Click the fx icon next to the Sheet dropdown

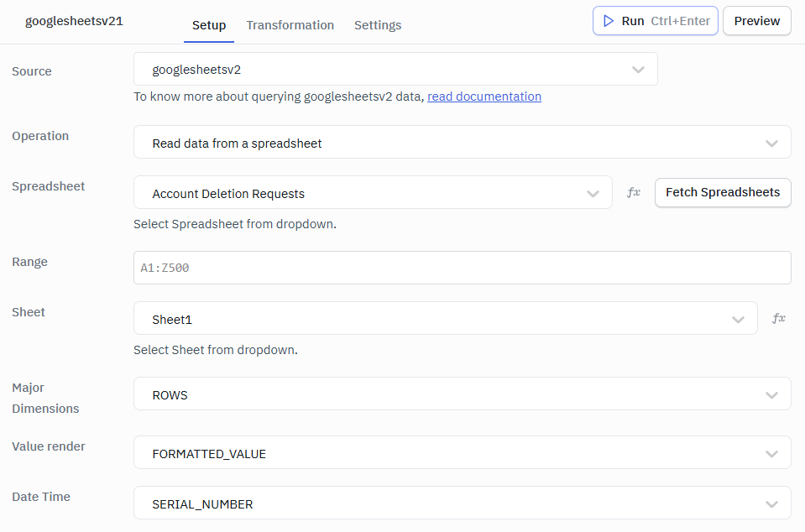coord(778,318)
